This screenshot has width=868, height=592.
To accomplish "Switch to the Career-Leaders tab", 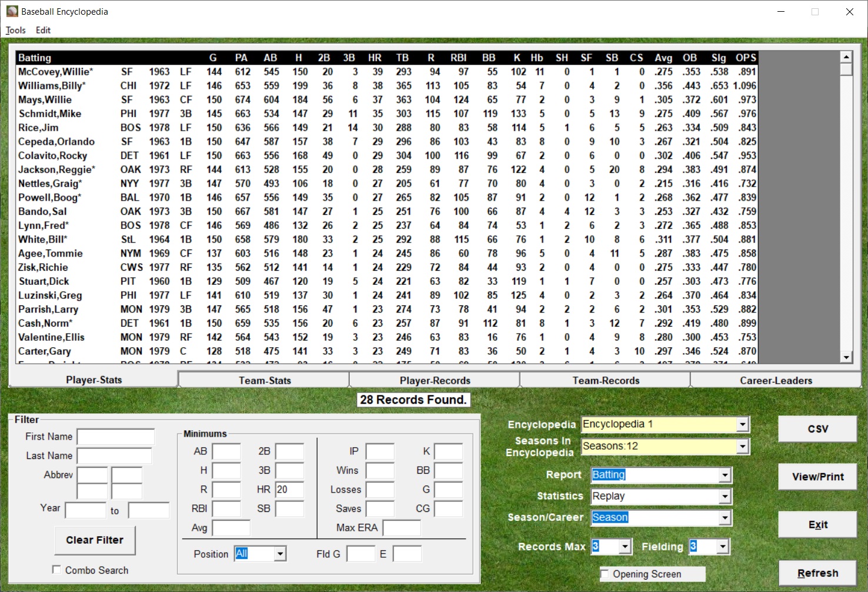I will click(776, 380).
